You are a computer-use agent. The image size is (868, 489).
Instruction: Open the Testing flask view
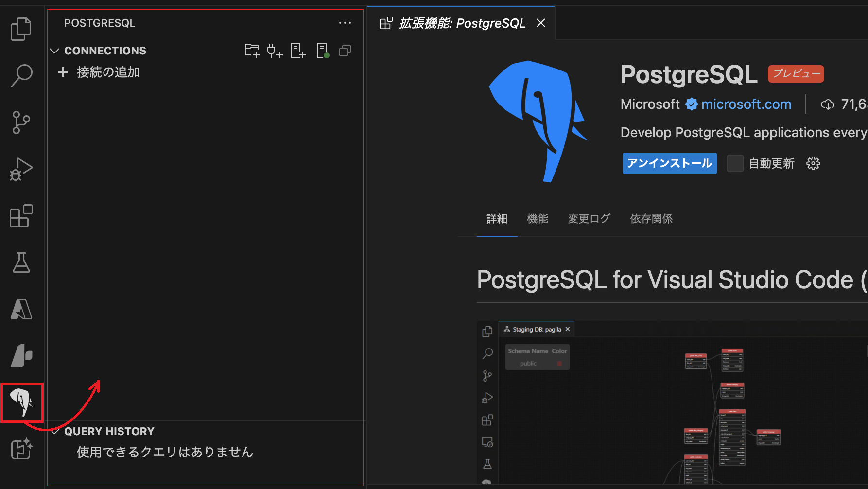[x=21, y=262]
